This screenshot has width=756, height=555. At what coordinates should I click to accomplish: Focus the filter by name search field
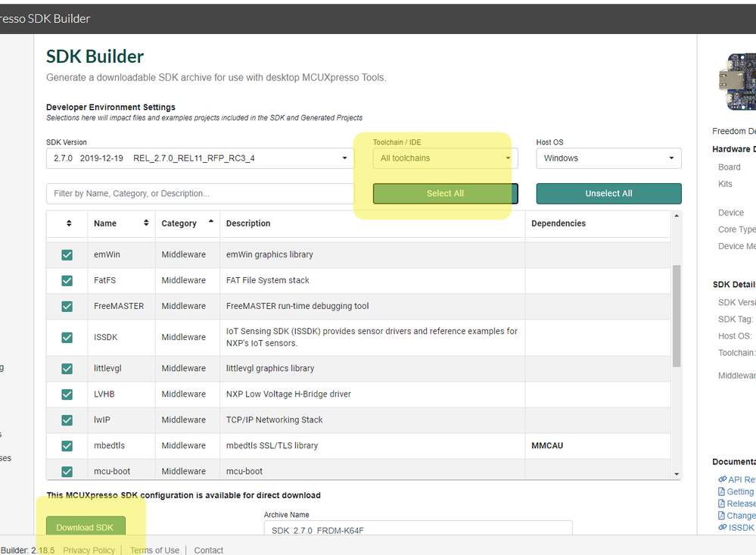pyautogui.click(x=200, y=194)
